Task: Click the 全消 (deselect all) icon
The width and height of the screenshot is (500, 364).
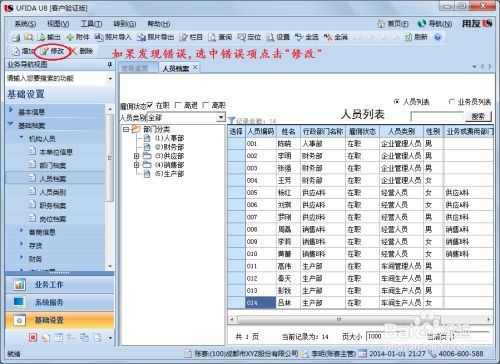Action: (328, 37)
